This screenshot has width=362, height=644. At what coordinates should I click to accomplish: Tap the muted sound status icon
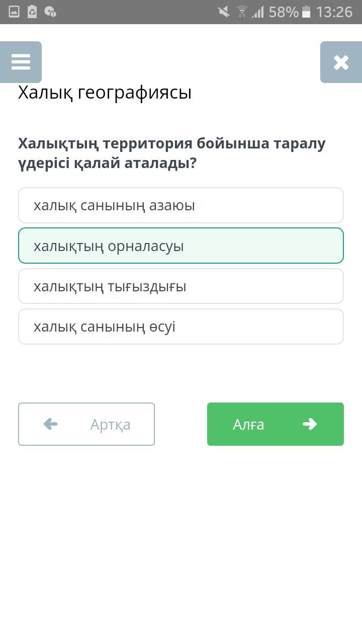[x=224, y=12]
